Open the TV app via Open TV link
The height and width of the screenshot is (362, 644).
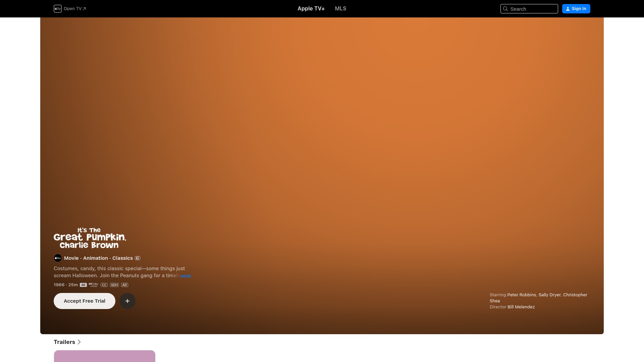coord(75,9)
